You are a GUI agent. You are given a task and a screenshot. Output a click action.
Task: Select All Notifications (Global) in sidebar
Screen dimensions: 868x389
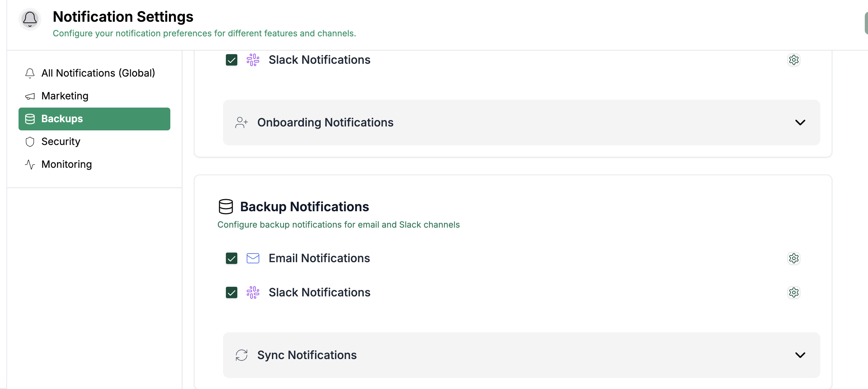click(98, 73)
